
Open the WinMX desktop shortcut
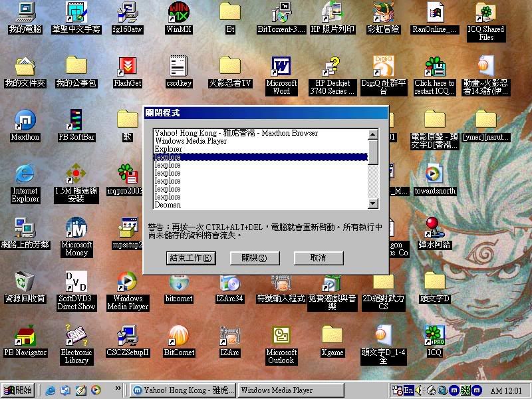(179, 13)
